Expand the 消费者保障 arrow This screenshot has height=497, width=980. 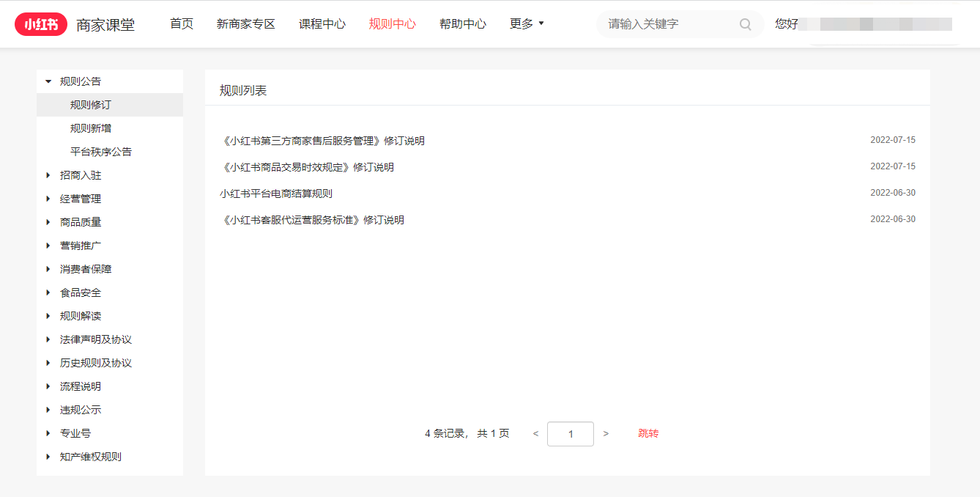tap(48, 269)
